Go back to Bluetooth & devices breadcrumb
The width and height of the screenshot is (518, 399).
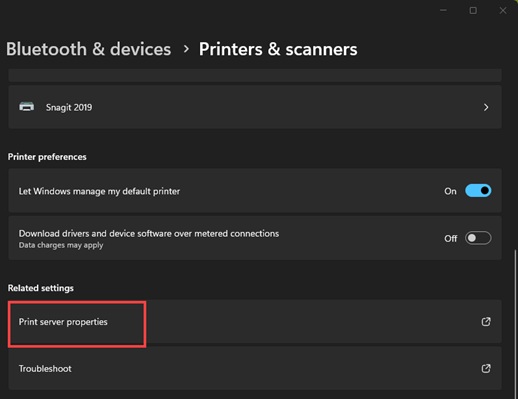click(x=89, y=49)
